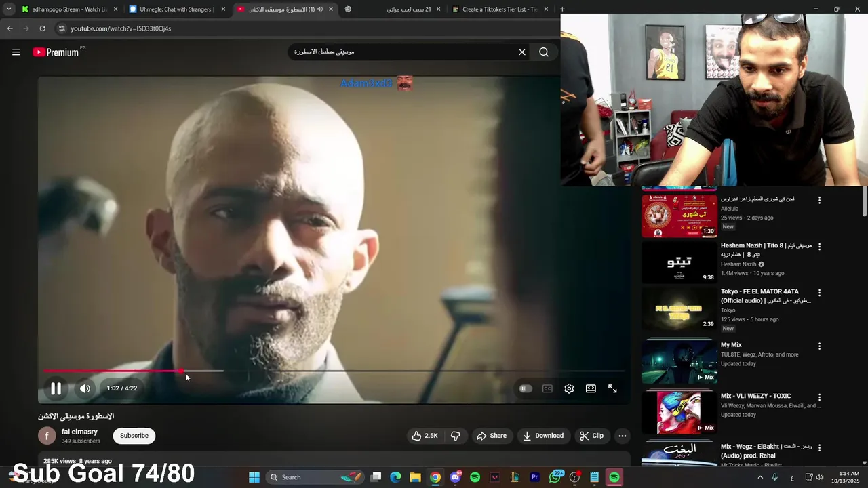View site information icon in address bar
The width and height of the screenshot is (868, 488).
click(62, 28)
